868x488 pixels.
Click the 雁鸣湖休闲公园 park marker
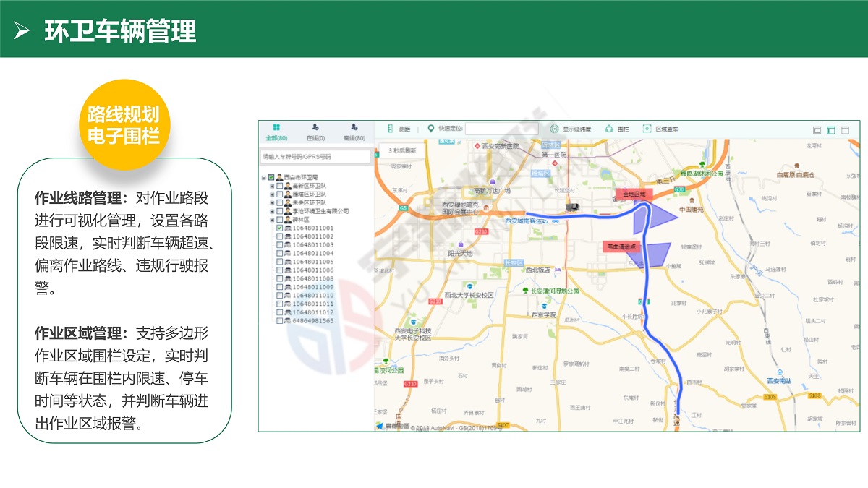702,164
